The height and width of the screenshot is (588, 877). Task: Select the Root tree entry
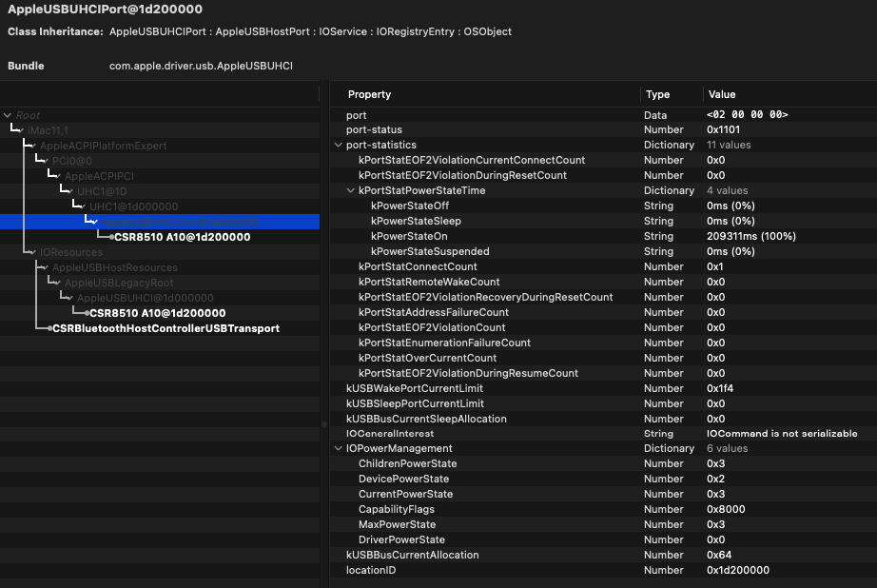(28, 115)
